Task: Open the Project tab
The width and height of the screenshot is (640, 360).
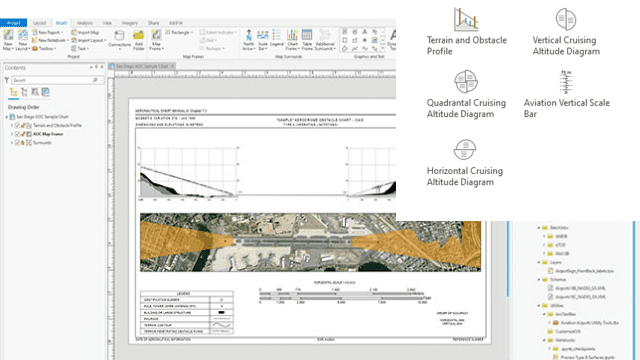Action: coord(13,23)
